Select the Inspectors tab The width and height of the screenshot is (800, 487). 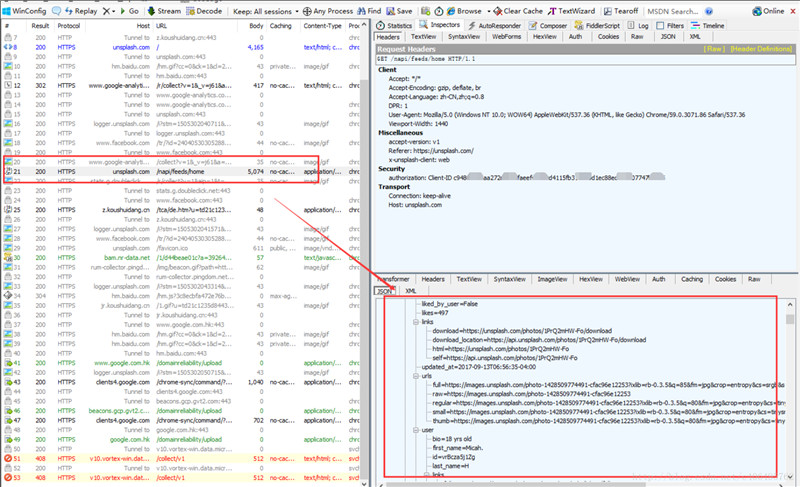tap(440, 24)
